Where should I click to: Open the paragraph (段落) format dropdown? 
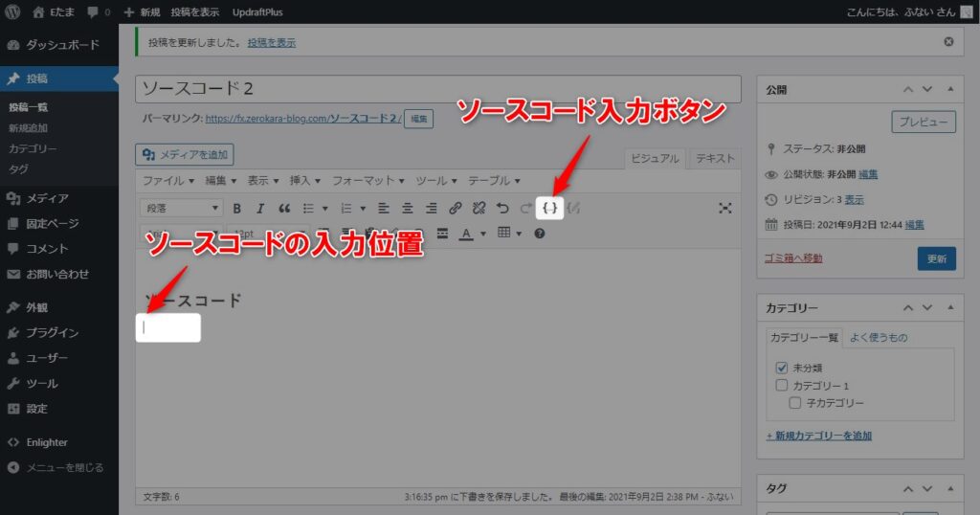pyautogui.click(x=181, y=208)
